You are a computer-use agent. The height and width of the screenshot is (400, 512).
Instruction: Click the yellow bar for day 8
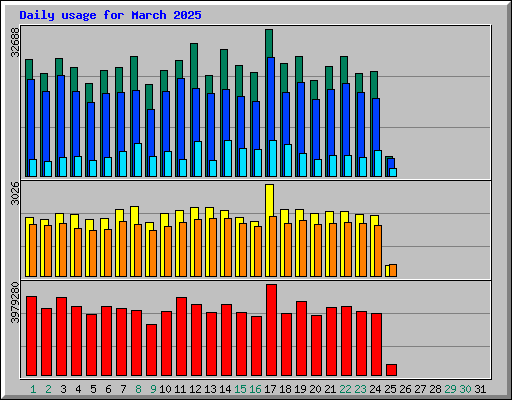coord(134,215)
